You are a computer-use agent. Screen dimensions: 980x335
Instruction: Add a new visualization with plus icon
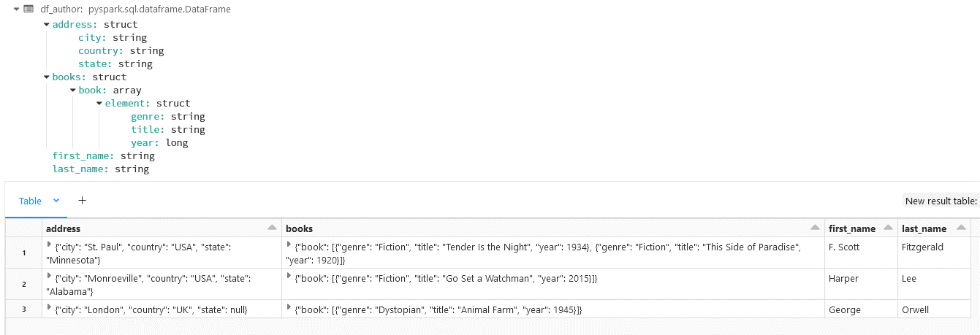[82, 200]
